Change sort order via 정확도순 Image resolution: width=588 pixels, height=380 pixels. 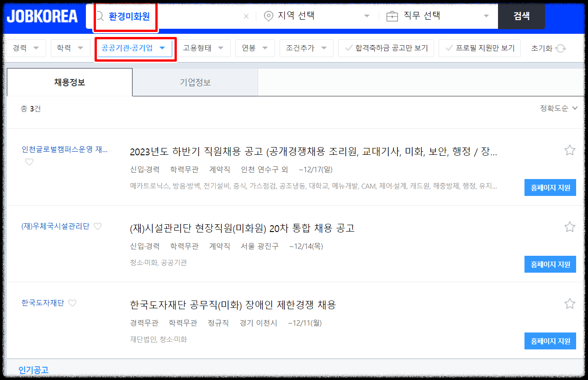click(x=559, y=108)
